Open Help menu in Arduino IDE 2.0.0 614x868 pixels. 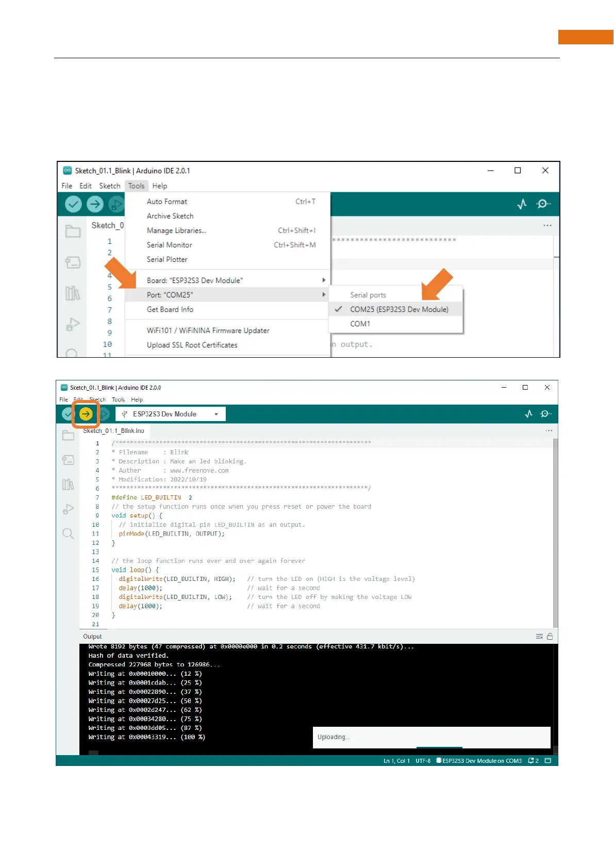[137, 399]
